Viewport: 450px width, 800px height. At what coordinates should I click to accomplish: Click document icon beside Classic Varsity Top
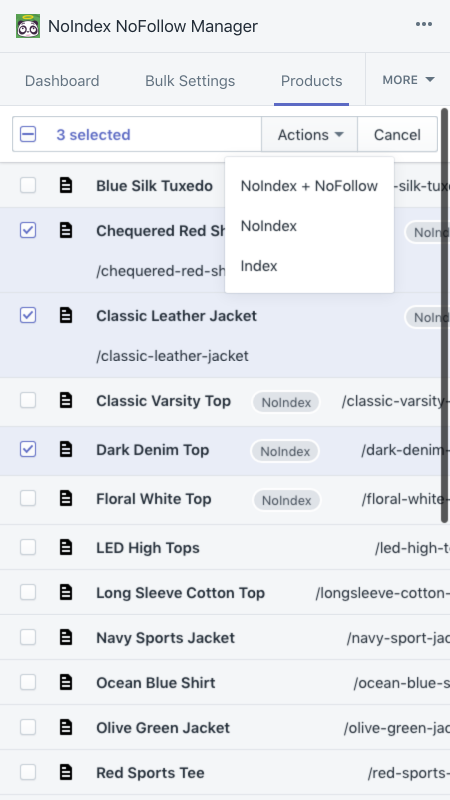pyautogui.click(x=66, y=401)
